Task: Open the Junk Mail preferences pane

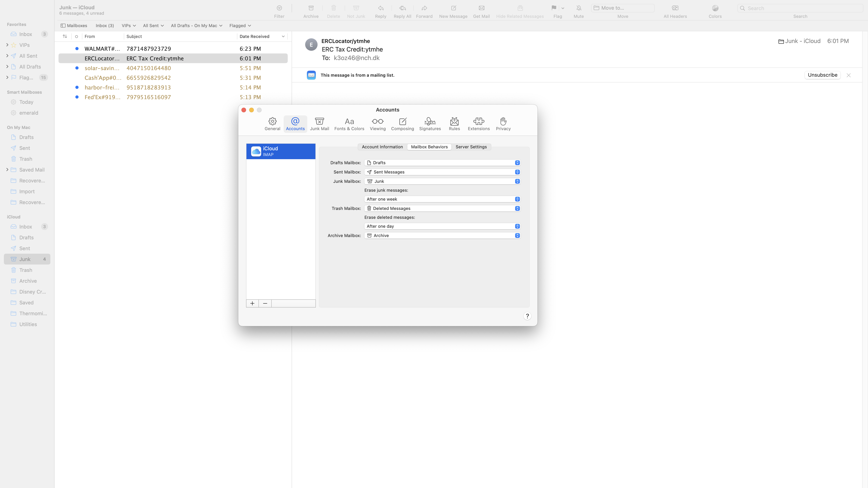Action: click(319, 124)
